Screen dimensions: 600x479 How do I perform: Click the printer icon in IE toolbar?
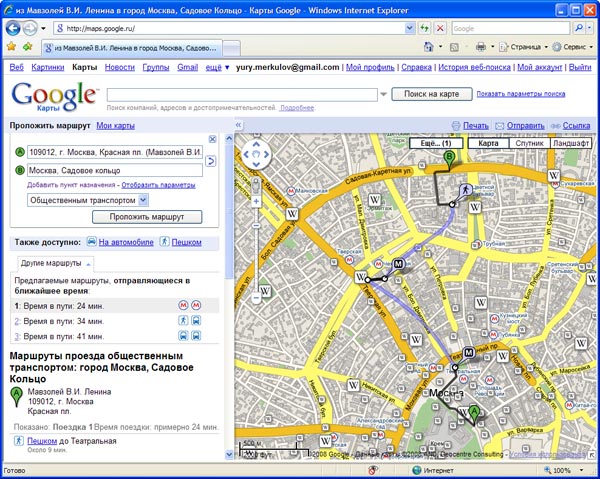[x=481, y=47]
